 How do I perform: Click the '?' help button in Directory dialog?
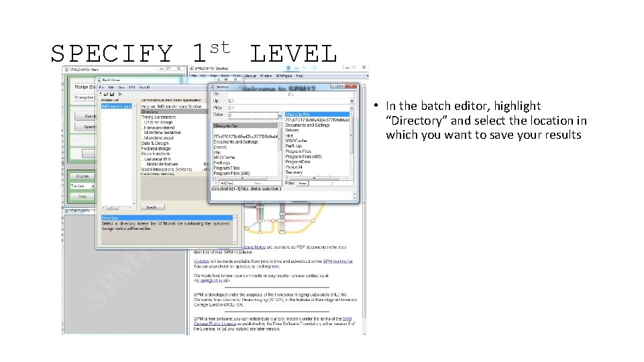click(216, 184)
